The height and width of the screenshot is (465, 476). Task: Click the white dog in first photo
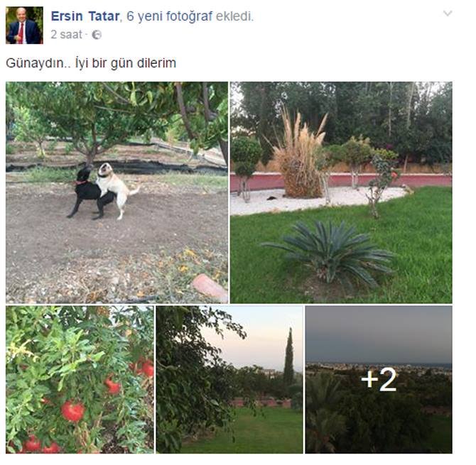(117, 188)
